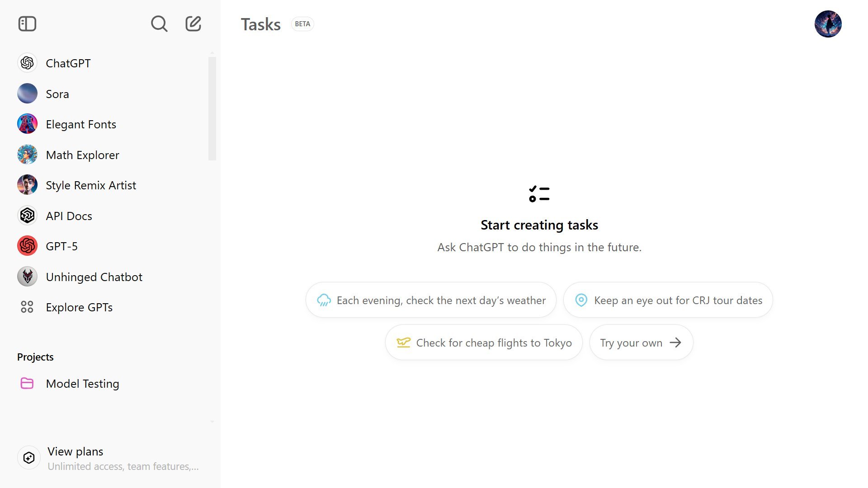Choose the evening weather check suggestion
Viewport: 868px width, 488px height.
click(431, 300)
